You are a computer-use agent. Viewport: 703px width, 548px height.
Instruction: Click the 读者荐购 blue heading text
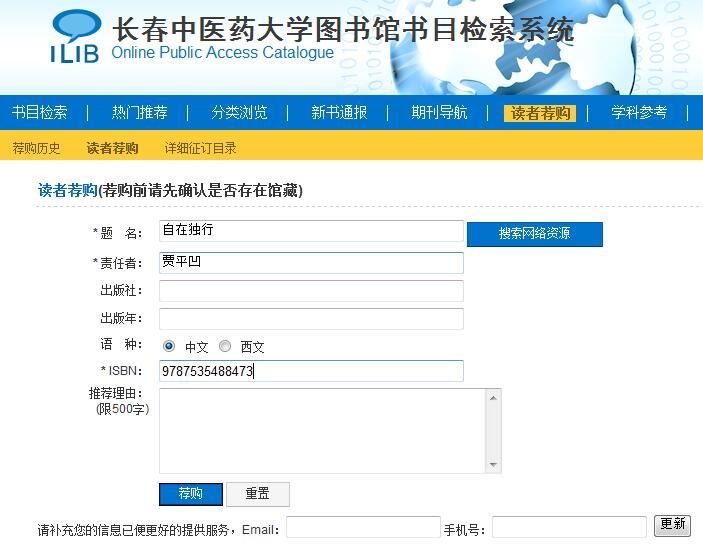coord(68,191)
